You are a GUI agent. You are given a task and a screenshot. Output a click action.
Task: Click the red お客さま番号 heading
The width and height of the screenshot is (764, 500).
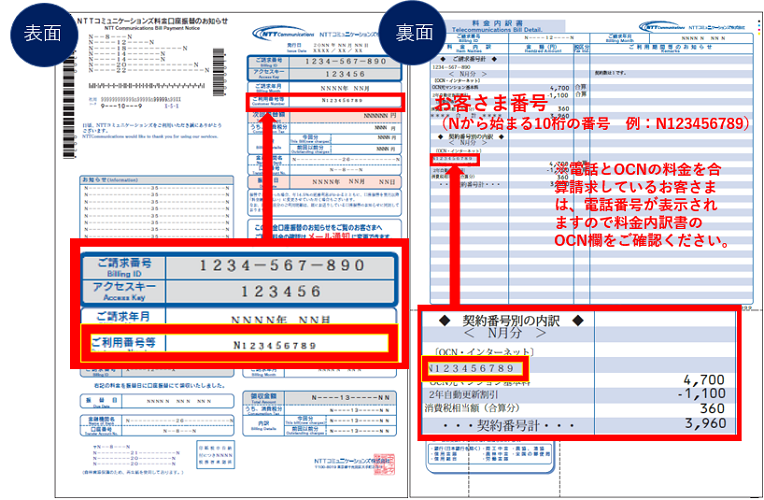[x=491, y=103]
